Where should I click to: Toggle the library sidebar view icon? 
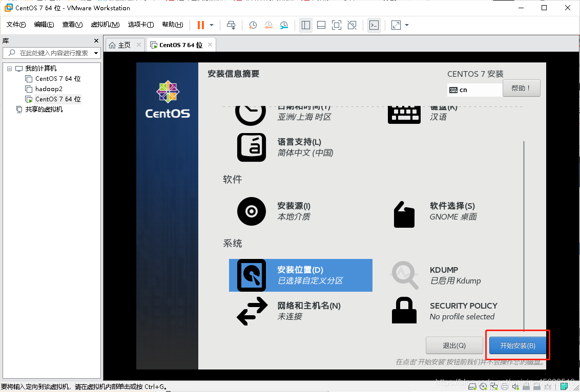click(x=306, y=25)
